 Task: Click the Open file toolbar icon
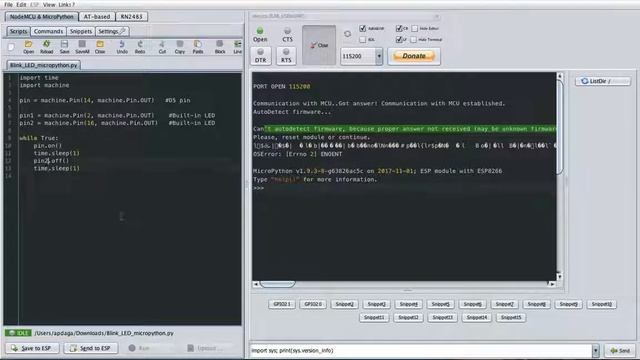pyautogui.click(x=29, y=47)
